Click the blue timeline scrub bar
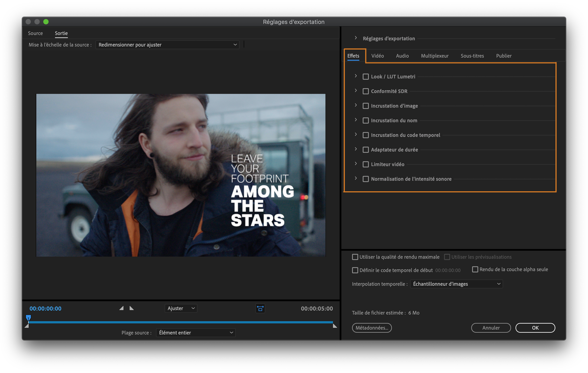Image resolution: width=588 pixels, height=373 pixels. 181,322
